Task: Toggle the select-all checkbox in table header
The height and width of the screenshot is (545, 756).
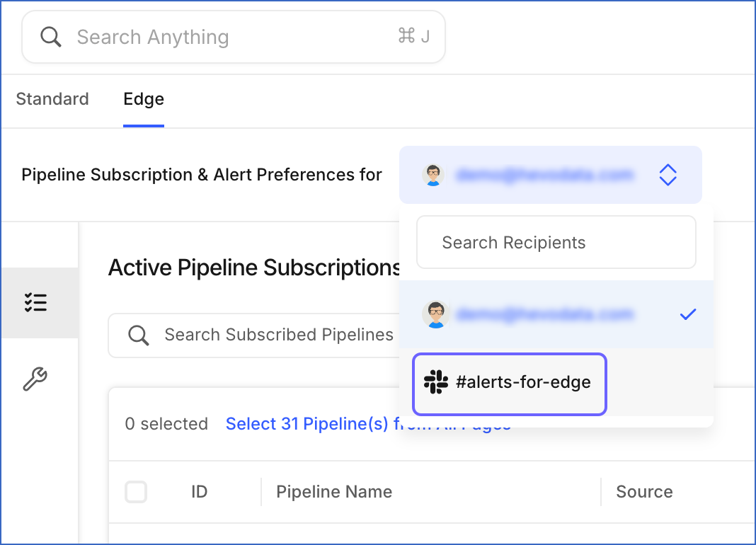Action: click(x=136, y=492)
